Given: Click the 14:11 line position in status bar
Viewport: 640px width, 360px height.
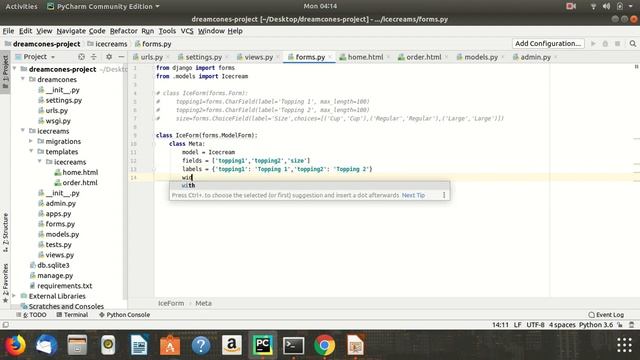Looking at the screenshot, I should [500, 325].
